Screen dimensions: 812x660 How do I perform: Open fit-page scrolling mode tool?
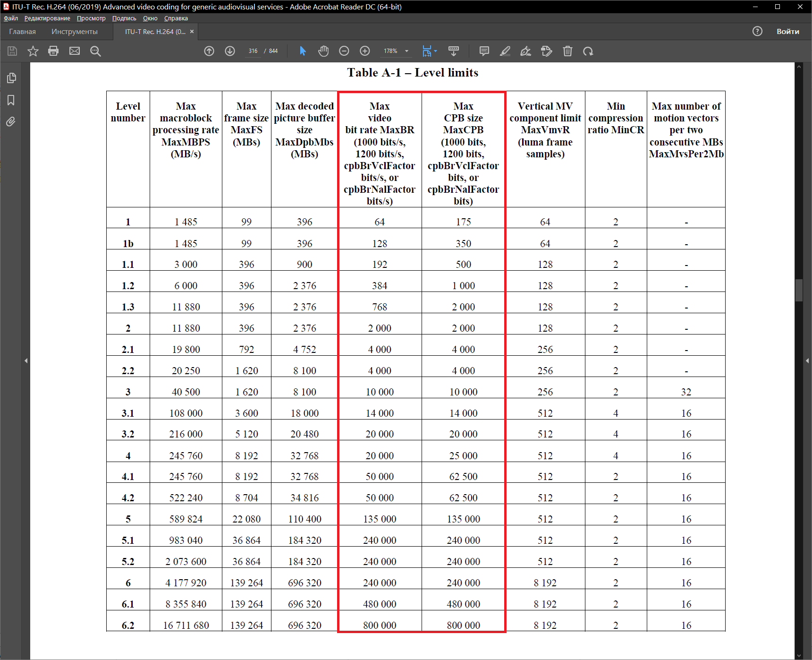pos(427,51)
